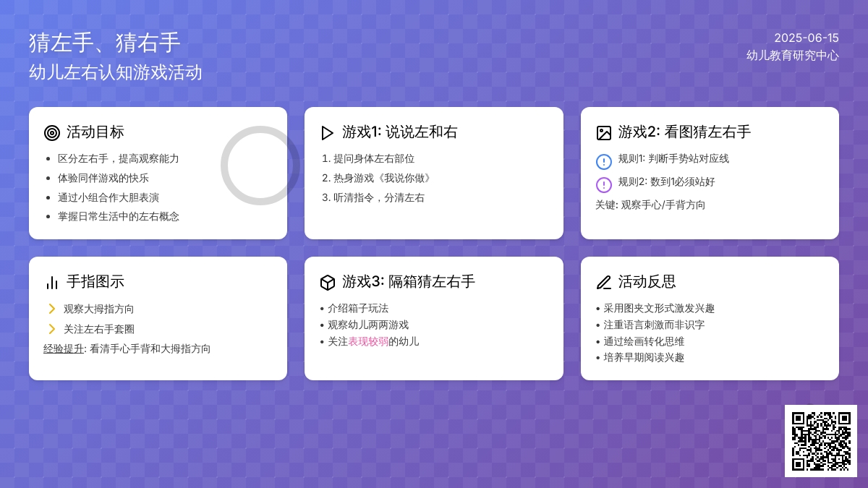
Task: Click the QR code image
Action: click(x=821, y=441)
